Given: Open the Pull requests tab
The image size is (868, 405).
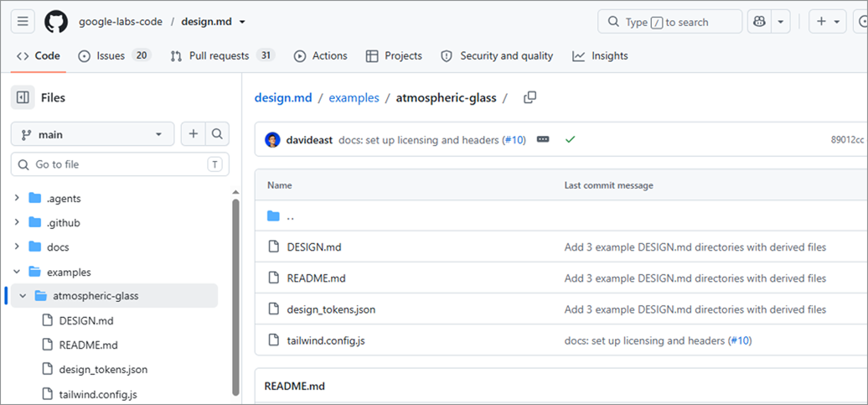Looking at the screenshot, I should tap(223, 56).
